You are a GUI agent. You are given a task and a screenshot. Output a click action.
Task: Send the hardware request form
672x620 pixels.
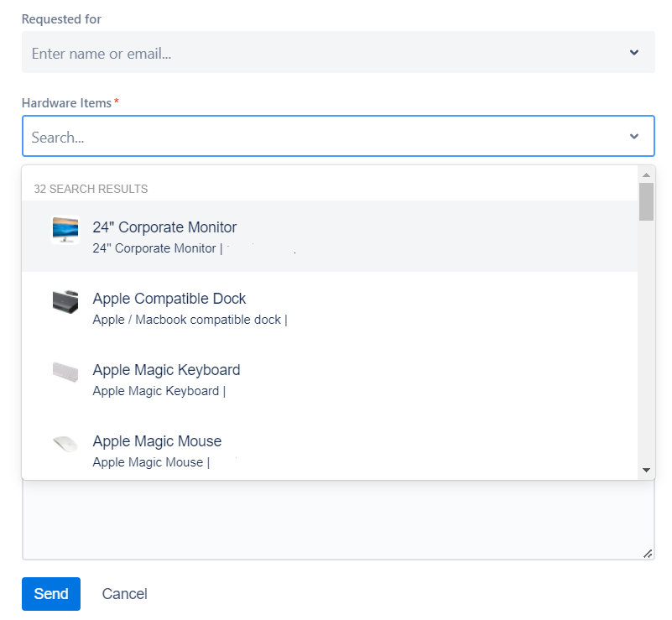tap(51, 594)
